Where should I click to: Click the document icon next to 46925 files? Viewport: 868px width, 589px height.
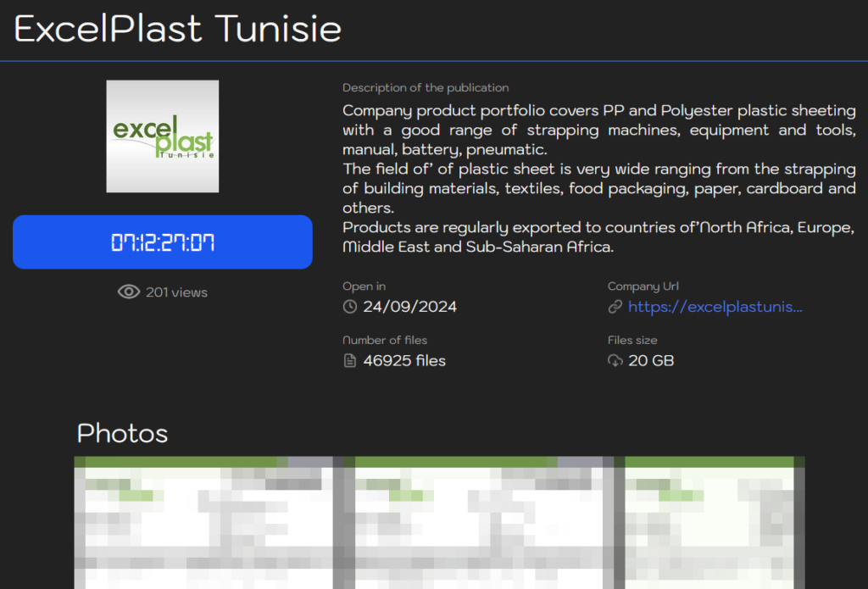[349, 360]
